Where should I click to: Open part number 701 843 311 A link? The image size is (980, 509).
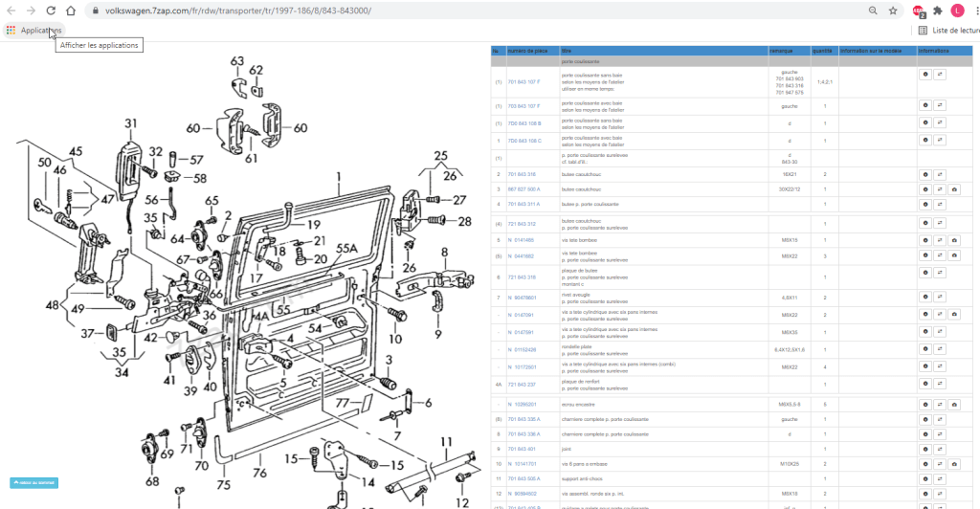523,204
